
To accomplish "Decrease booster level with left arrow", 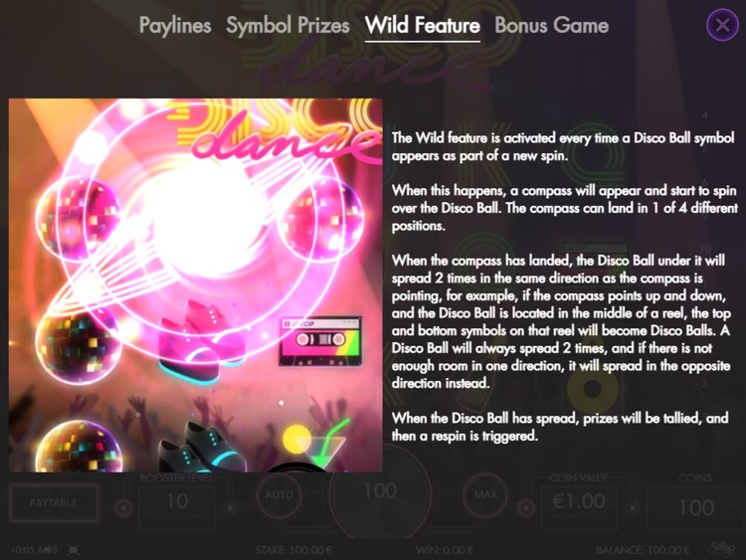I will coord(123,508).
